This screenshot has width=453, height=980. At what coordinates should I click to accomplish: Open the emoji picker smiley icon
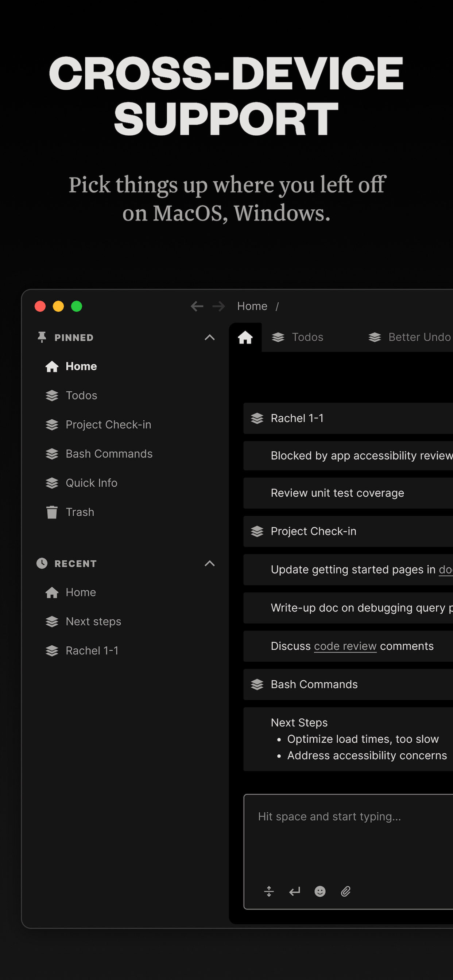click(x=320, y=891)
